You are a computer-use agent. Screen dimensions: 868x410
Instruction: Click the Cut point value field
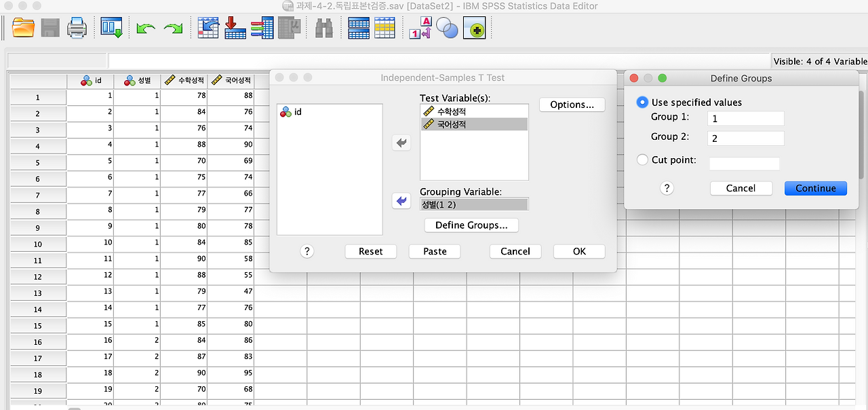point(745,164)
